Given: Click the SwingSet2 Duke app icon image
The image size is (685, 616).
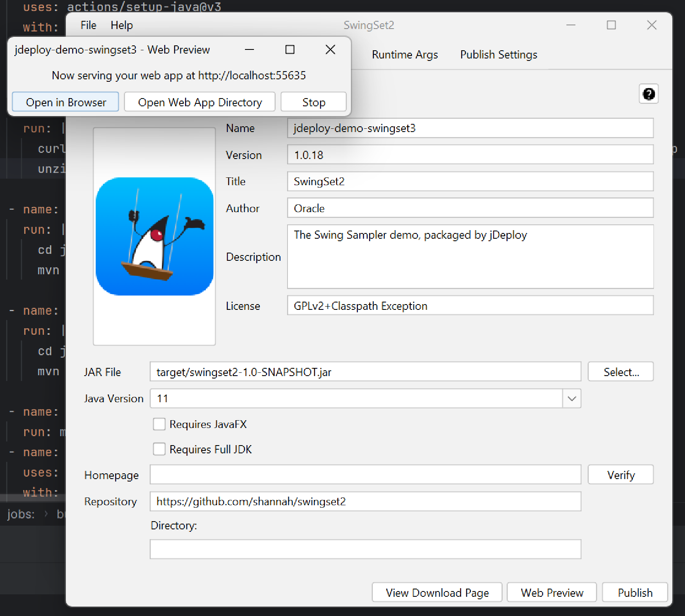Looking at the screenshot, I should click(x=154, y=237).
